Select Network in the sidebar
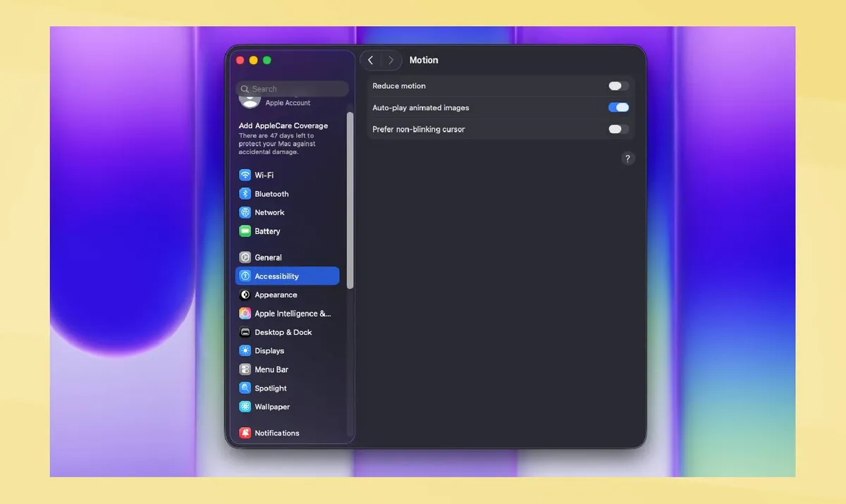The height and width of the screenshot is (504, 846). (x=288, y=212)
